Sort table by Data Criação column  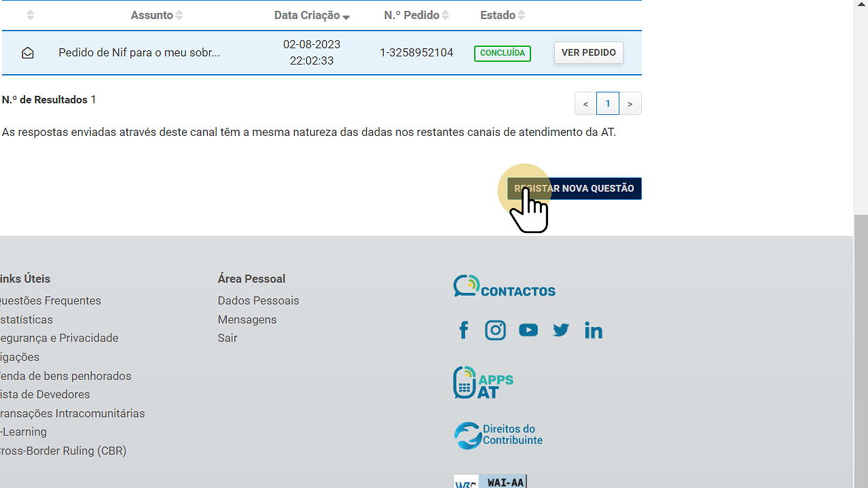(312, 16)
